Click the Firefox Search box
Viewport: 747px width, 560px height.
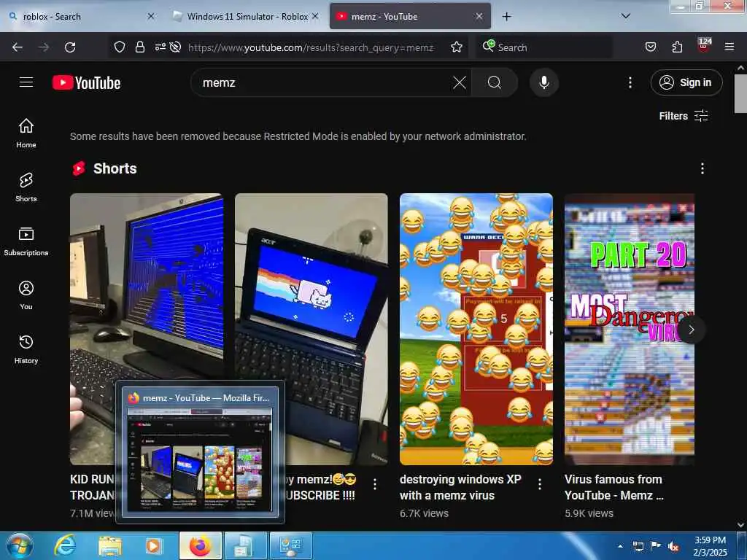(x=544, y=47)
